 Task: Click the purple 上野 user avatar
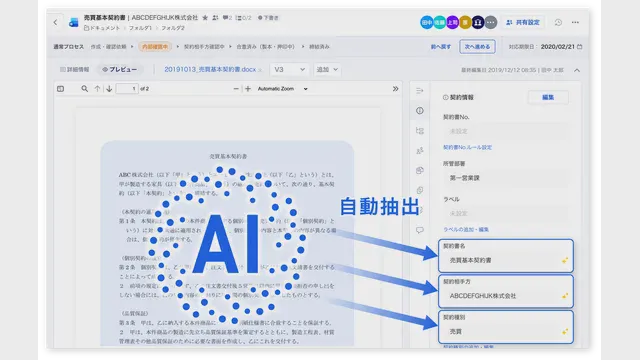click(452, 22)
